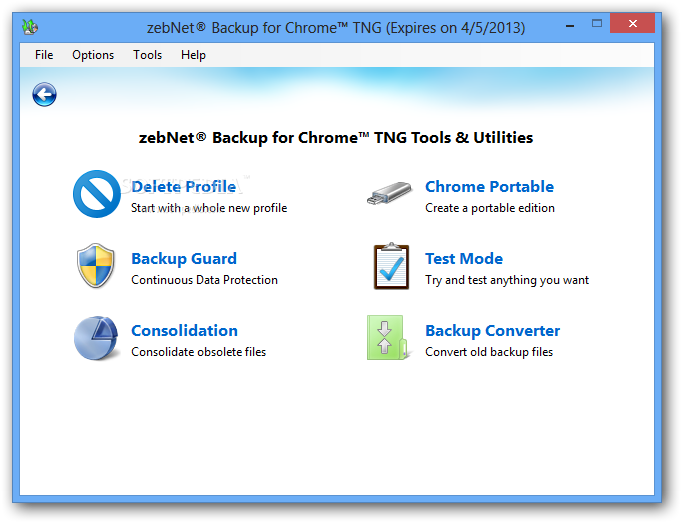The image size is (682, 523).
Task: Click 'Try and test anything you want' text
Action: coord(507,280)
